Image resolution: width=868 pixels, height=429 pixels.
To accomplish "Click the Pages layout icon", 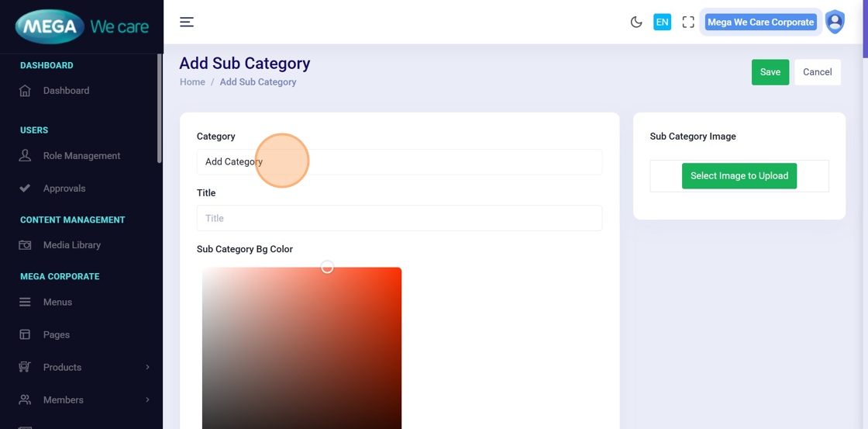I will (x=25, y=335).
